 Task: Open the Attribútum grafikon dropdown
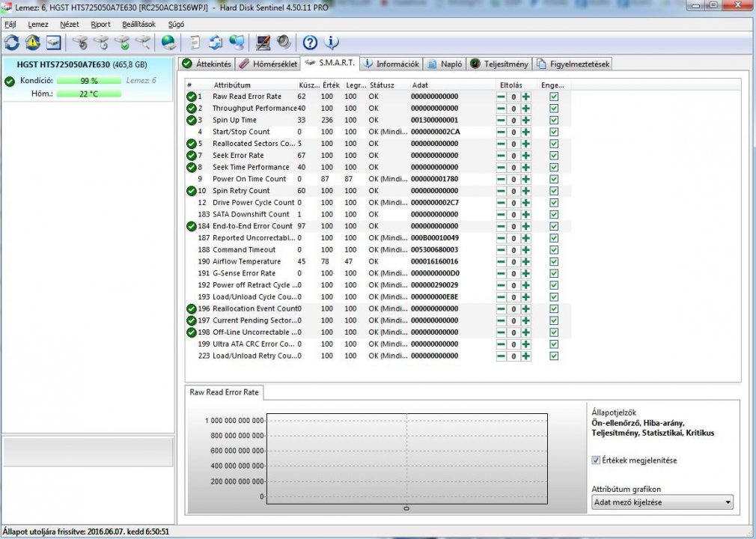662,502
